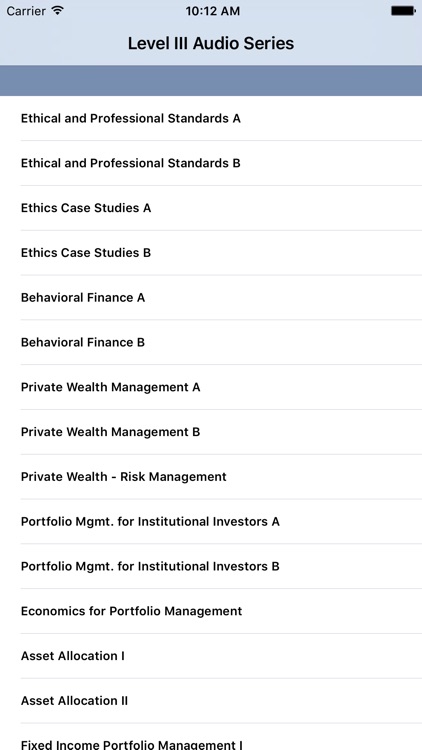Open Economics for Portfolio Management
Viewport: 422px width, 750px height.
(x=211, y=611)
